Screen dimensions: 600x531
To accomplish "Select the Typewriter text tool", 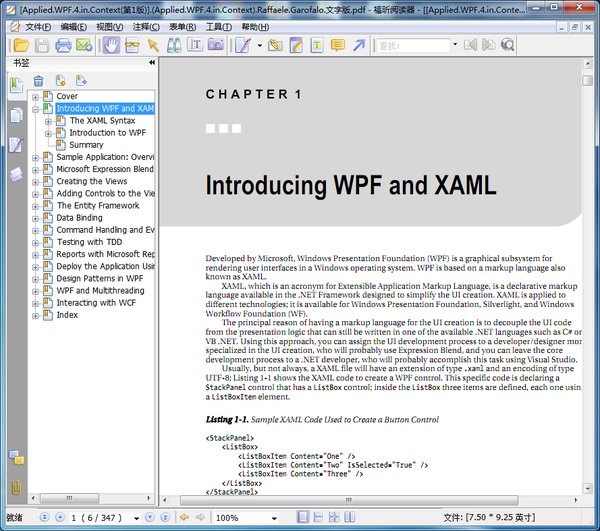I will [195, 46].
